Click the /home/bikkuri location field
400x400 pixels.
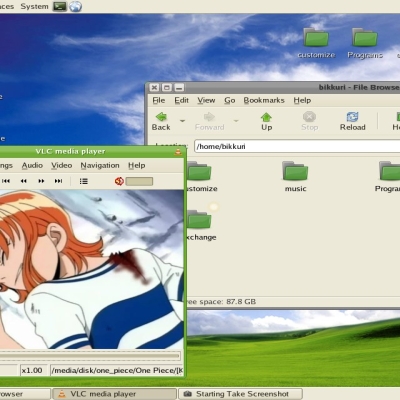click(x=297, y=146)
